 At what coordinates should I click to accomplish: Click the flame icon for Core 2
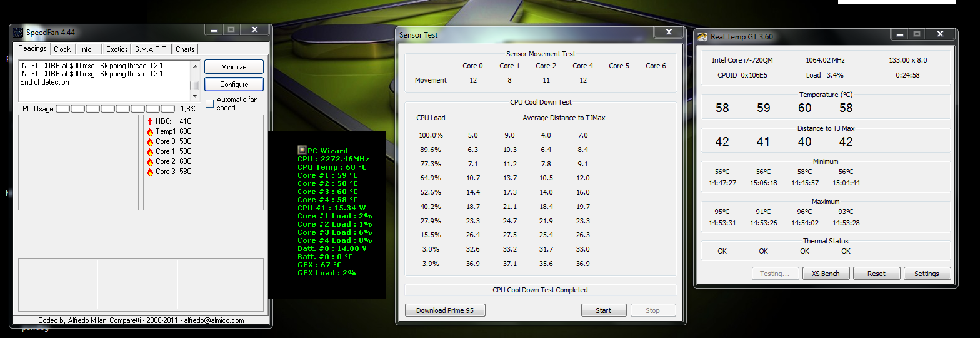150,161
